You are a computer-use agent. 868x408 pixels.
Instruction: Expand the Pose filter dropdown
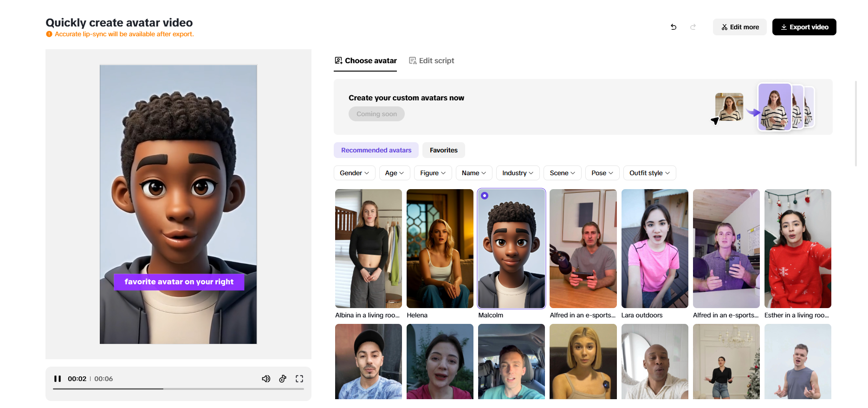click(x=602, y=173)
